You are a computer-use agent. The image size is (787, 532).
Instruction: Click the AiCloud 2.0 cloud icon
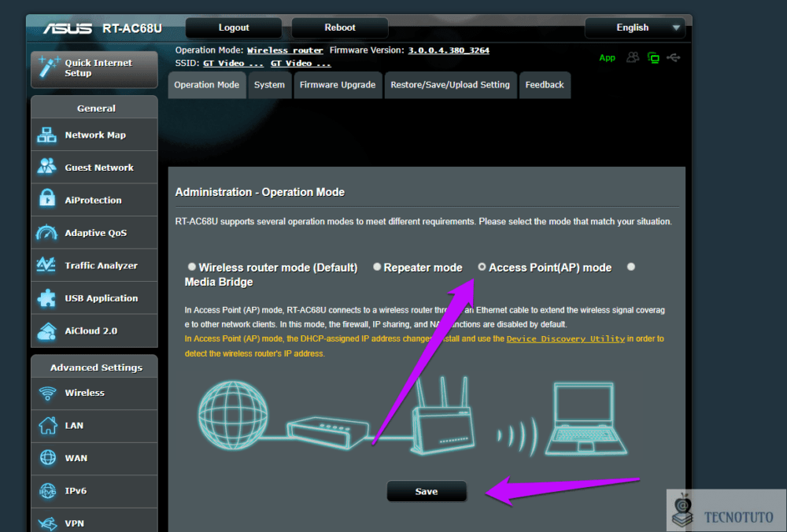pos(46,331)
